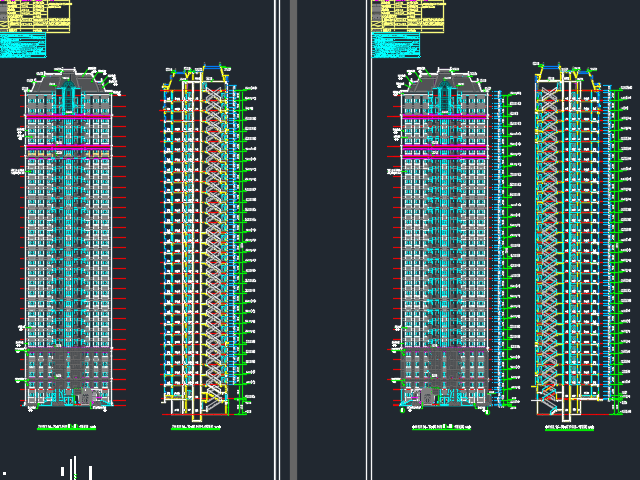Click the white vertical bars at bottom left
640x480 pixels.
pyautogui.click(x=75, y=468)
